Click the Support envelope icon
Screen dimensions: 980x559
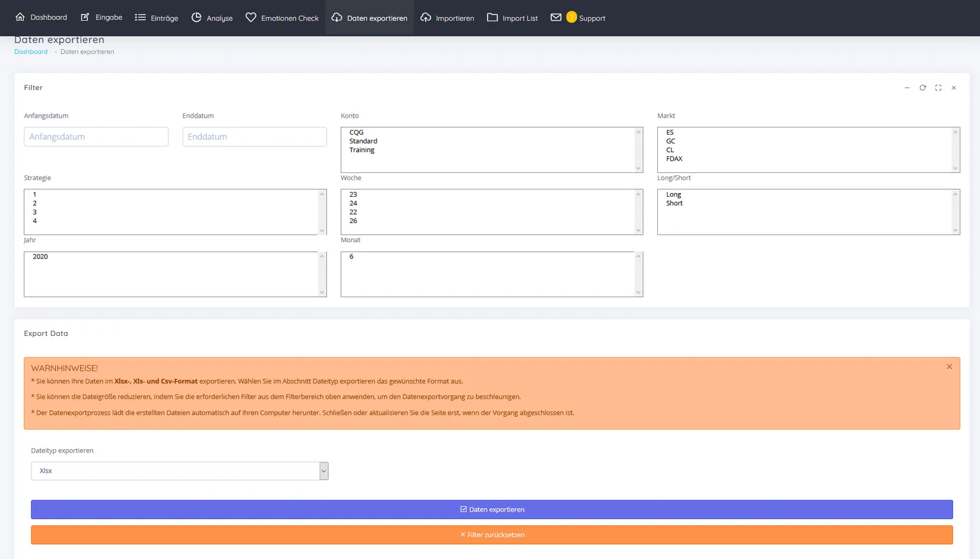pyautogui.click(x=556, y=17)
